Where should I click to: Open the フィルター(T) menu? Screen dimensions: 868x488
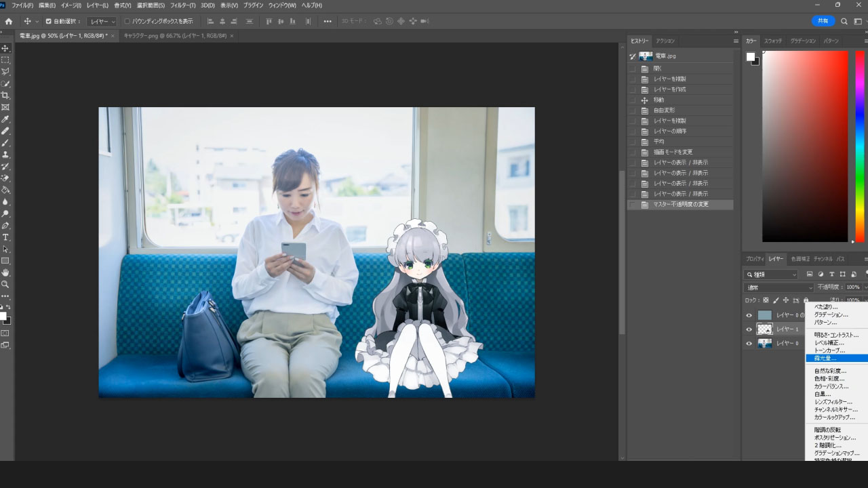183,5
